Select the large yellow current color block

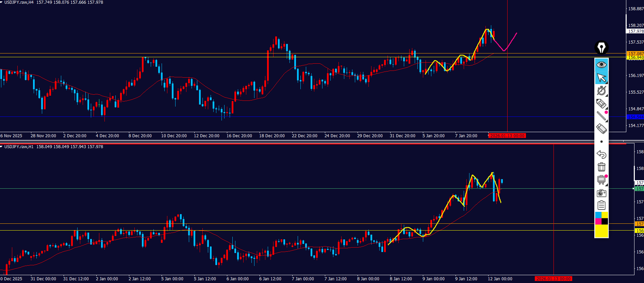tap(601, 231)
